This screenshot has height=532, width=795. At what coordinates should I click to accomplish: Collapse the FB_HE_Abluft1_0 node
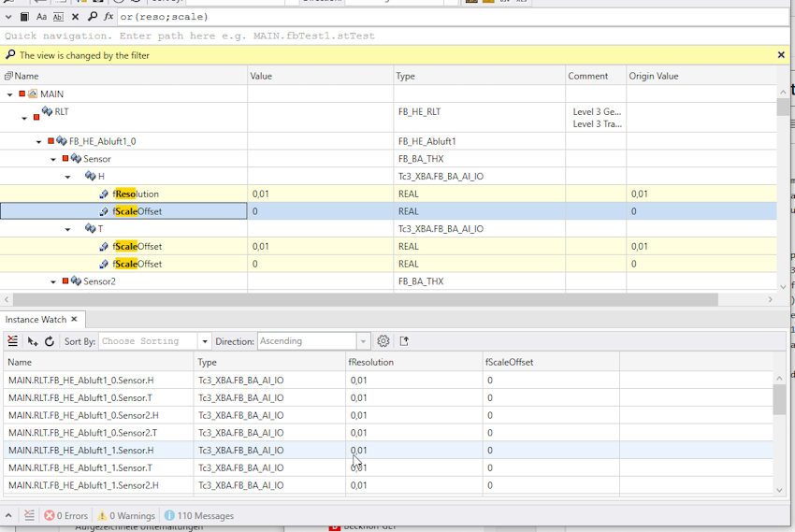(x=38, y=142)
